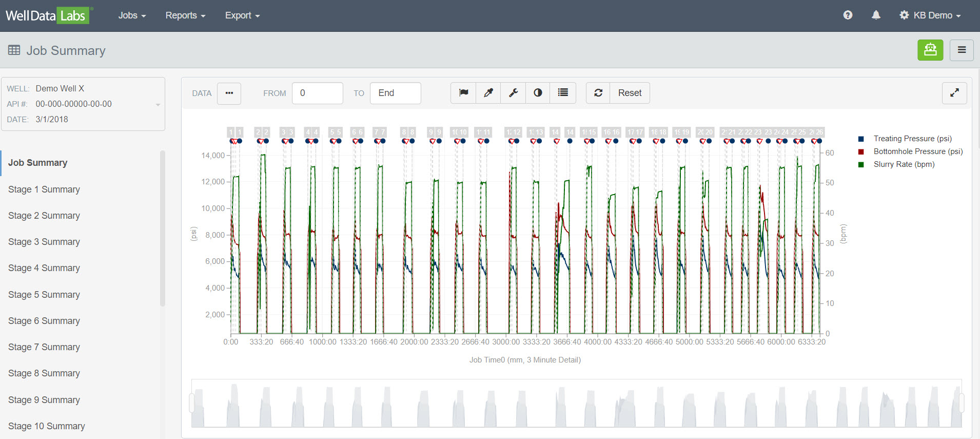
Task: Open the Jobs dropdown menu
Action: pyautogui.click(x=132, y=15)
